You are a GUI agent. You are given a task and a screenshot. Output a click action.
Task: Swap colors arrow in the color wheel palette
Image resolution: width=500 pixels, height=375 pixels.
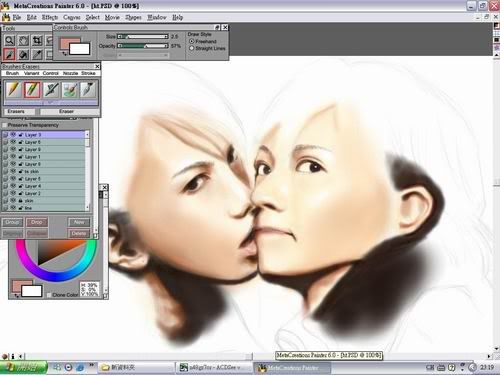click(x=16, y=296)
